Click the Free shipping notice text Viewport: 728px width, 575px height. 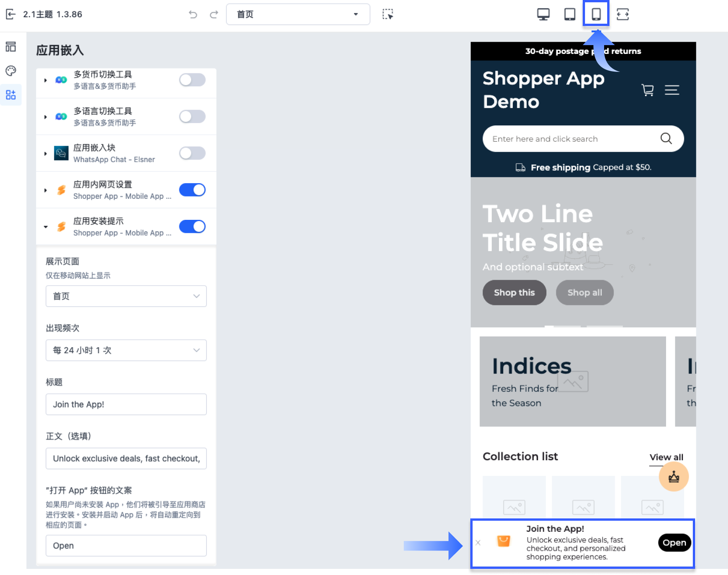click(x=591, y=167)
